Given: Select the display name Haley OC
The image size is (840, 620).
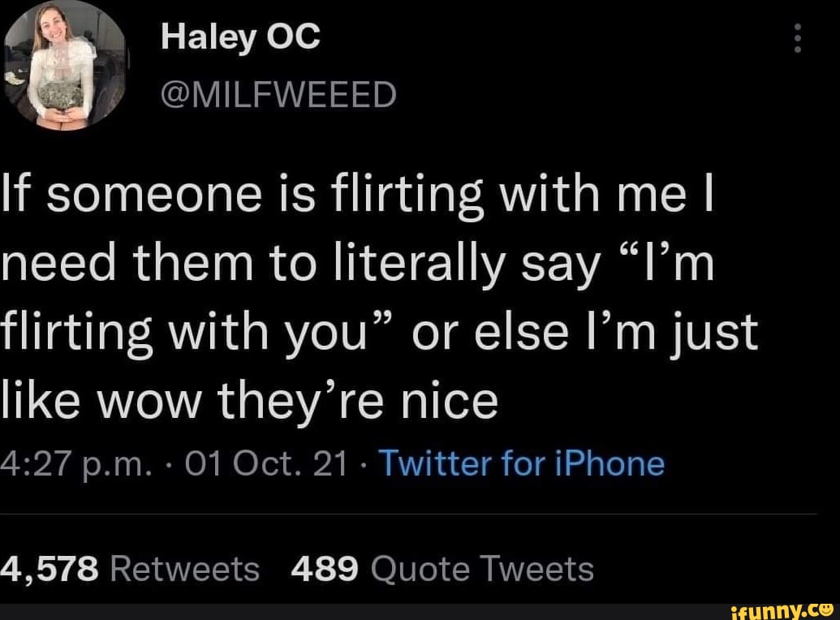Looking at the screenshot, I should (x=239, y=35).
